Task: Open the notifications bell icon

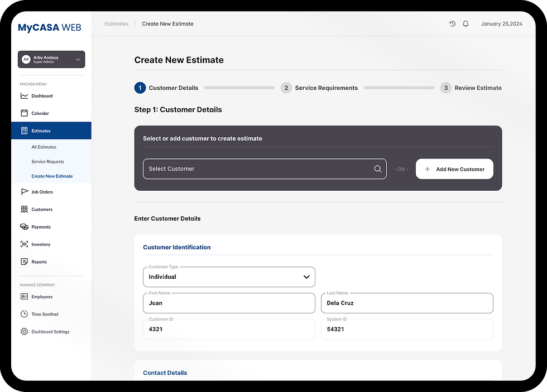Action: click(x=466, y=23)
